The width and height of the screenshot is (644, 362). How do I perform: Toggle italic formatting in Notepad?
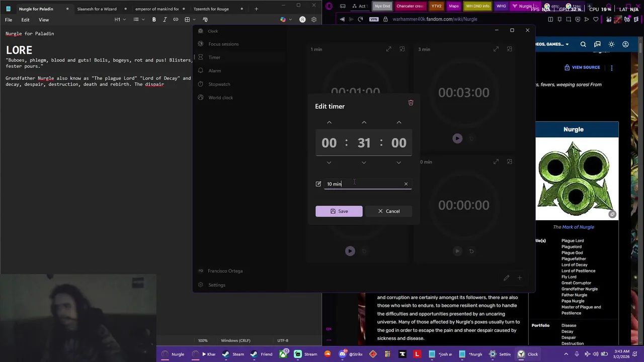coord(165,20)
